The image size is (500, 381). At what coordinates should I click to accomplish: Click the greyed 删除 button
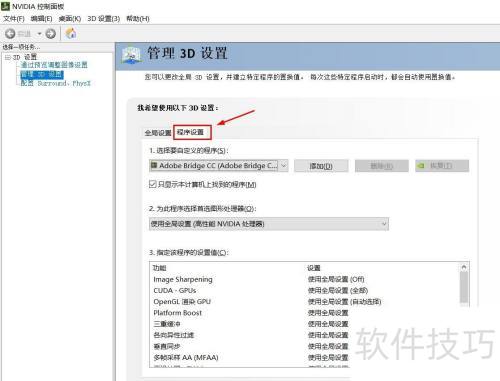382,166
